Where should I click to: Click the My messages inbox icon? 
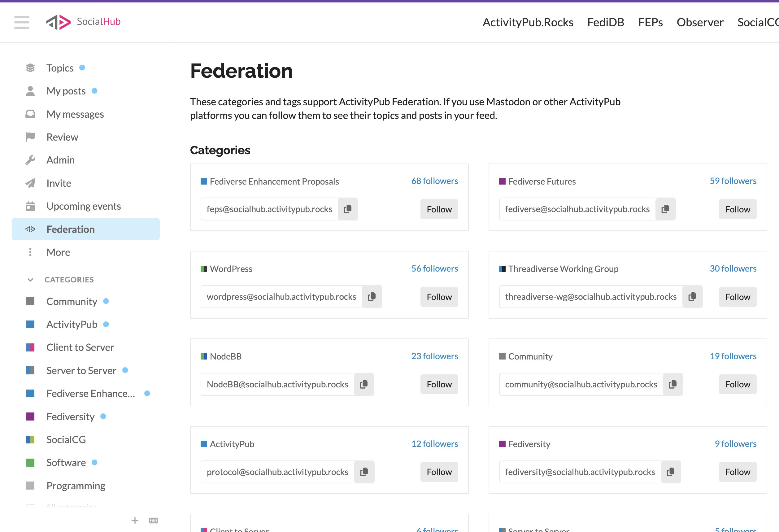tap(30, 114)
